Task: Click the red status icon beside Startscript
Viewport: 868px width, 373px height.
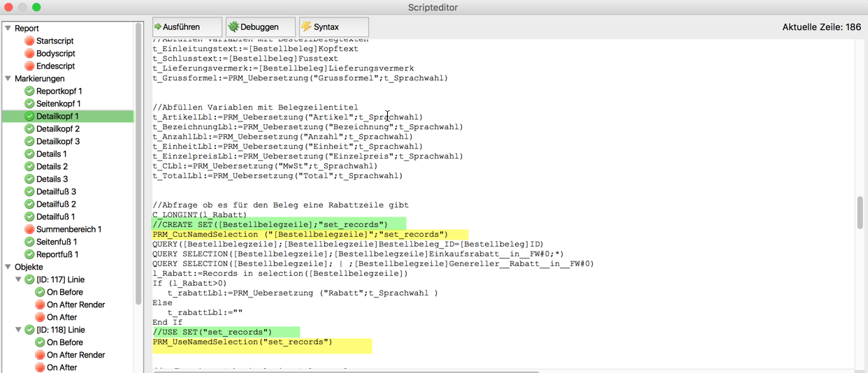Action: coord(29,41)
